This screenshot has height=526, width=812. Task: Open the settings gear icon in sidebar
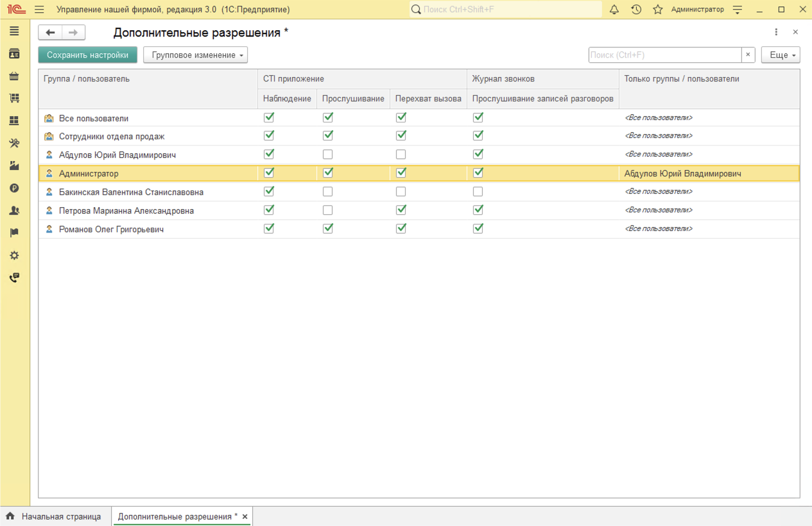click(14, 255)
